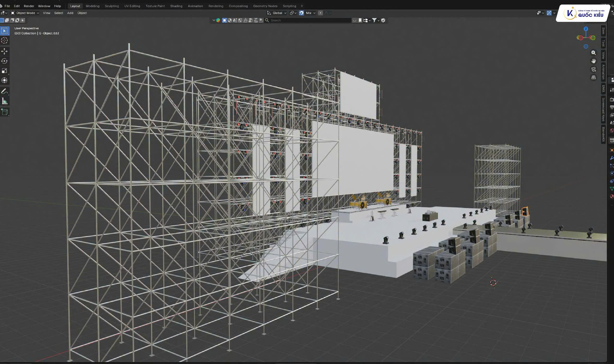Expand the Global orientation dropdown
Viewport: 614px width, 364px height.
click(277, 13)
